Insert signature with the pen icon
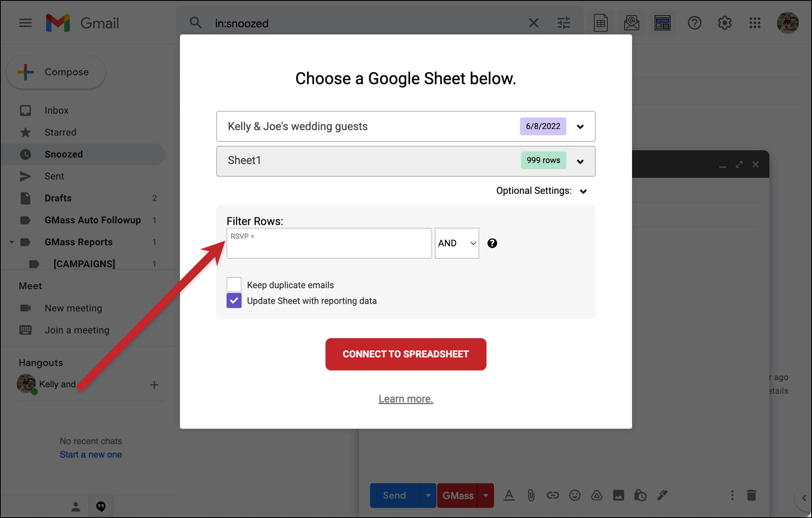This screenshot has width=812, height=518. click(x=662, y=495)
